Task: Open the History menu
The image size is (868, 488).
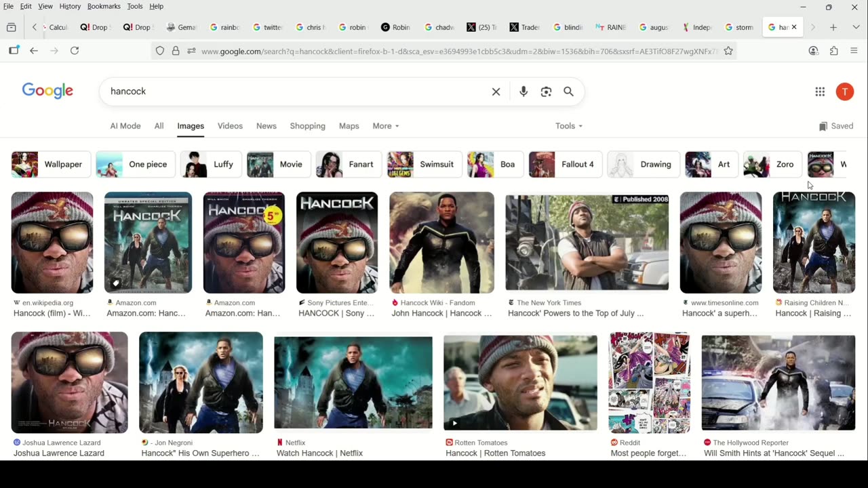Action: coord(70,6)
